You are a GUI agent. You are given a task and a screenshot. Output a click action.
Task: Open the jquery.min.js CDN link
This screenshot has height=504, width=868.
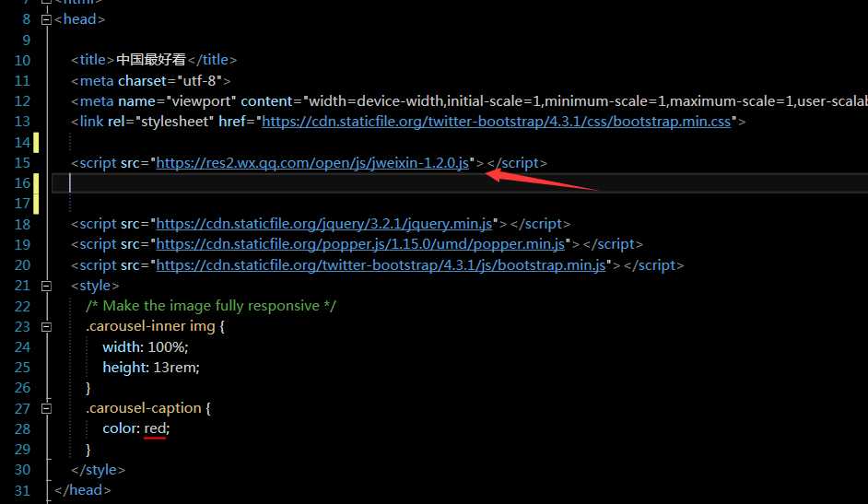pyautogui.click(x=323, y=224)
